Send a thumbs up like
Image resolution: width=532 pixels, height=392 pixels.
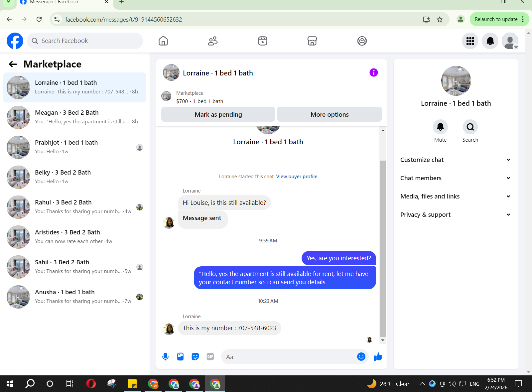[378, 357]
